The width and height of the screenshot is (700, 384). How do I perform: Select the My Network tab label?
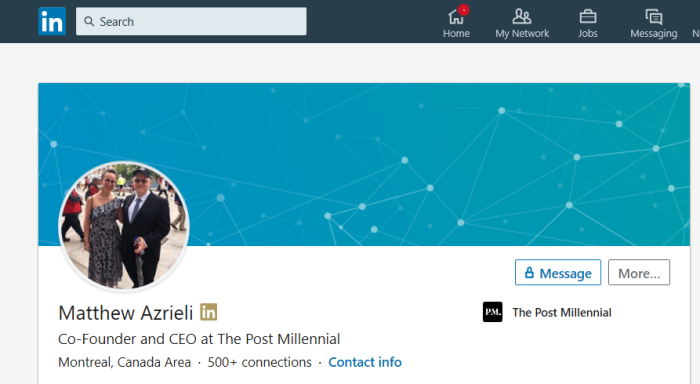tap(522, 33)
